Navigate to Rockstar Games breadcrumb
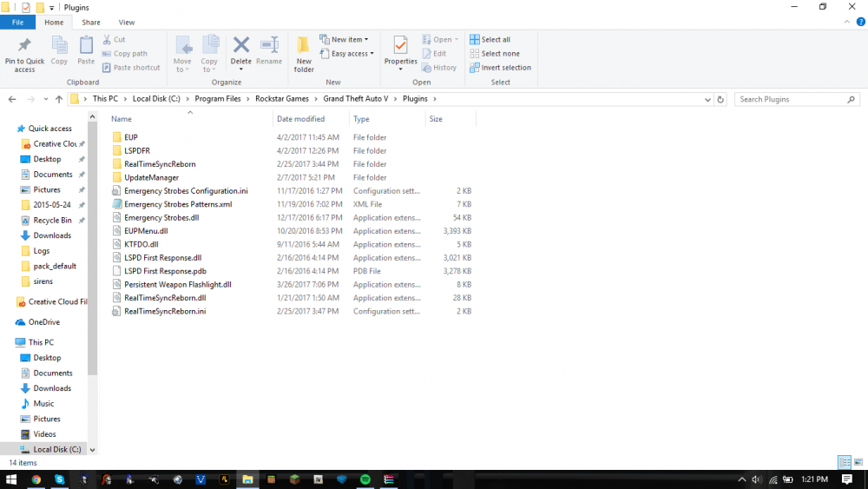868x489 pixels. click(282, 98)
